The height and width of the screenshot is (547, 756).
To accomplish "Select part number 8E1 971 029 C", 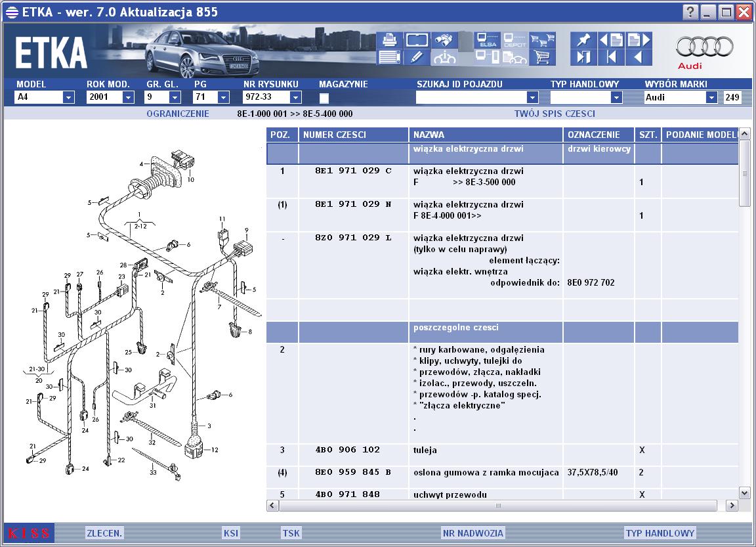I will (x=353, y=171).
